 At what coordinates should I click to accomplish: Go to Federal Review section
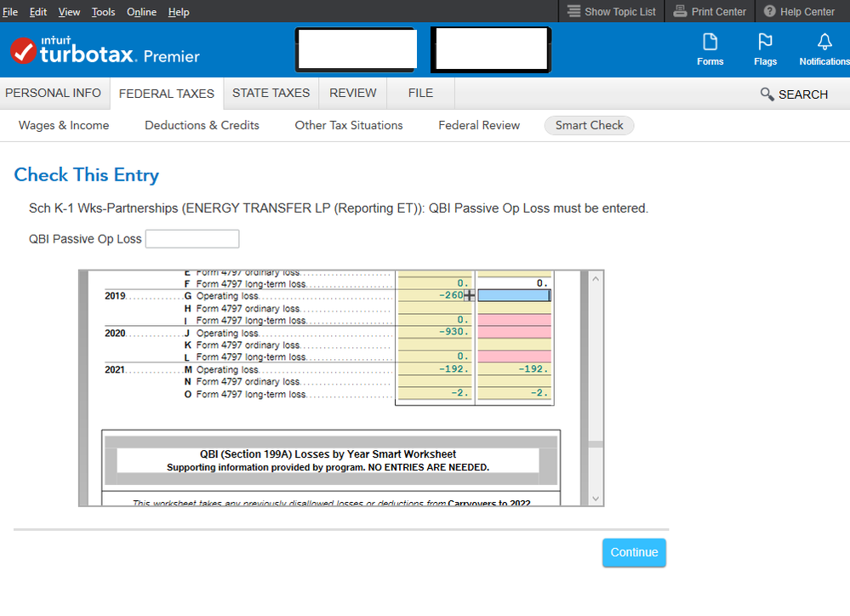pyautogui.click(x=479, y=125)
